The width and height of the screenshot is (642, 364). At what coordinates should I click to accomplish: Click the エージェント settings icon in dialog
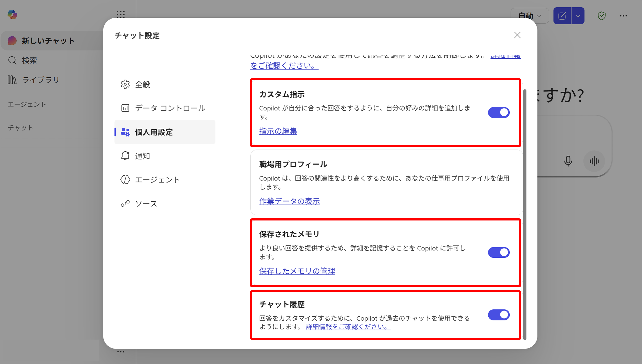click(x=125, y=179)
